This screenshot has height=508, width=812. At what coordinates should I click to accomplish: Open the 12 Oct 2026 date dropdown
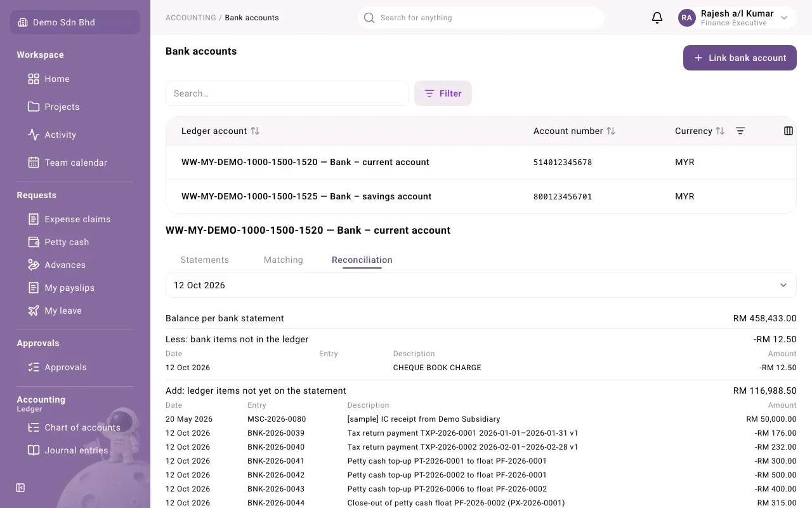[481, 285]
